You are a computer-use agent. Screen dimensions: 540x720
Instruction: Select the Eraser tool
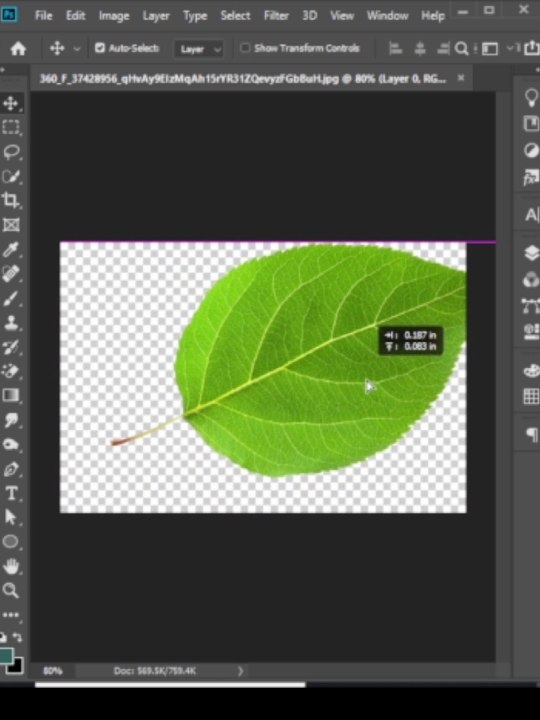[x=11, y=371]
